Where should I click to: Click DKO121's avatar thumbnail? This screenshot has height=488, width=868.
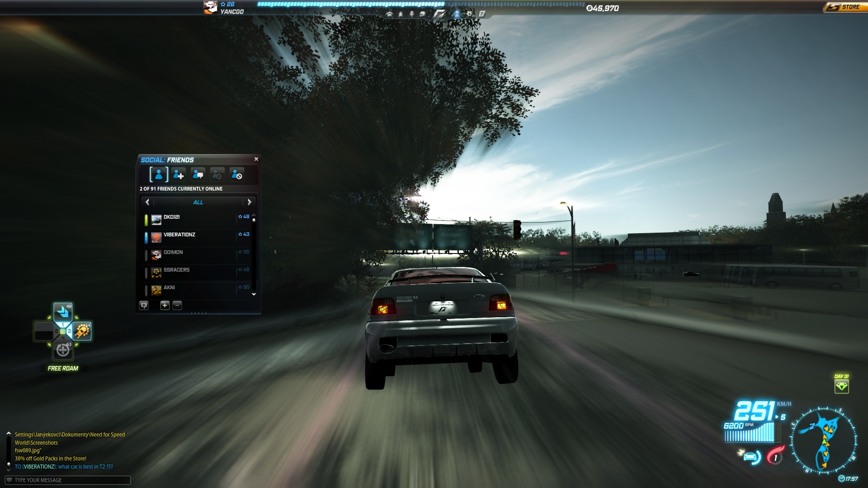pos(156,220)
